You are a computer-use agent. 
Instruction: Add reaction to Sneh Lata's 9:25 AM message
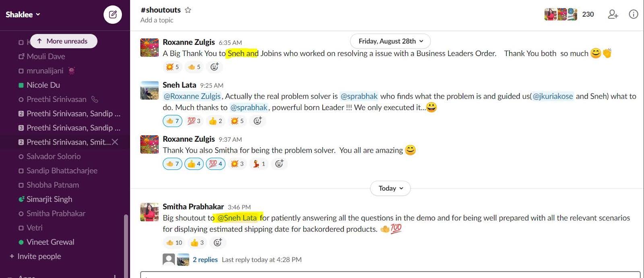pos(258,121)
